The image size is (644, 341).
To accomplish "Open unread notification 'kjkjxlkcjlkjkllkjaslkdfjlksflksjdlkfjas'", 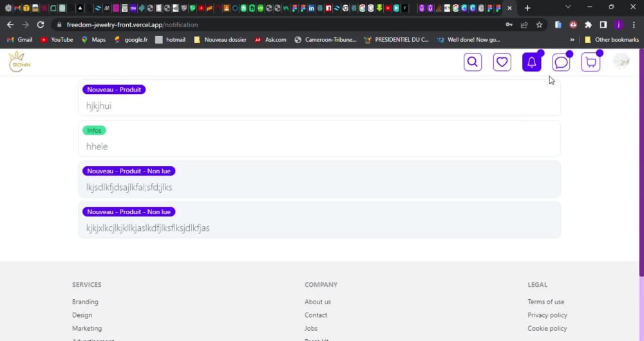I will click(319, 220).
